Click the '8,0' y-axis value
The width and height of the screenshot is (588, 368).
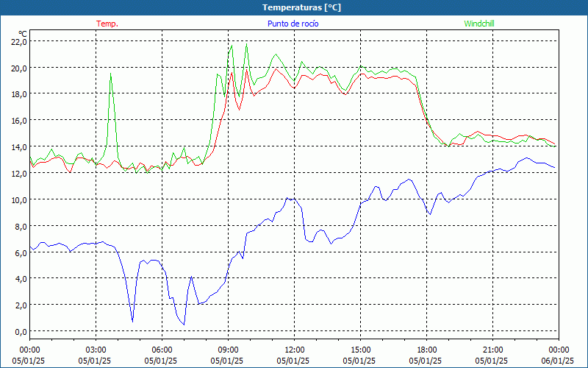21,226
